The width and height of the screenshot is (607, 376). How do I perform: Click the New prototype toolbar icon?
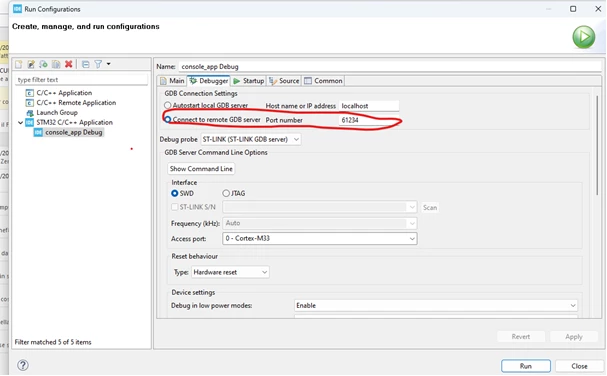pos(31,64)
